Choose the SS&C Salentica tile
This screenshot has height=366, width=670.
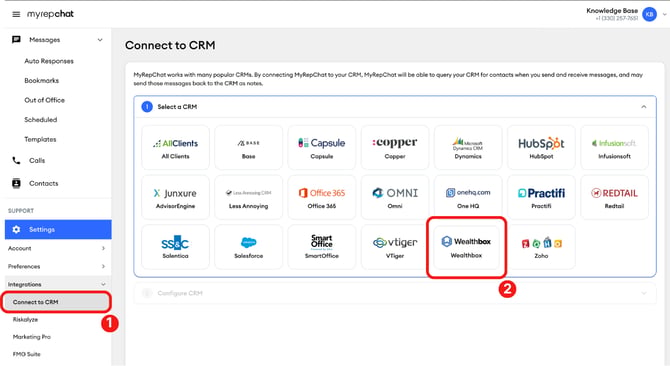tap(175, 247)
